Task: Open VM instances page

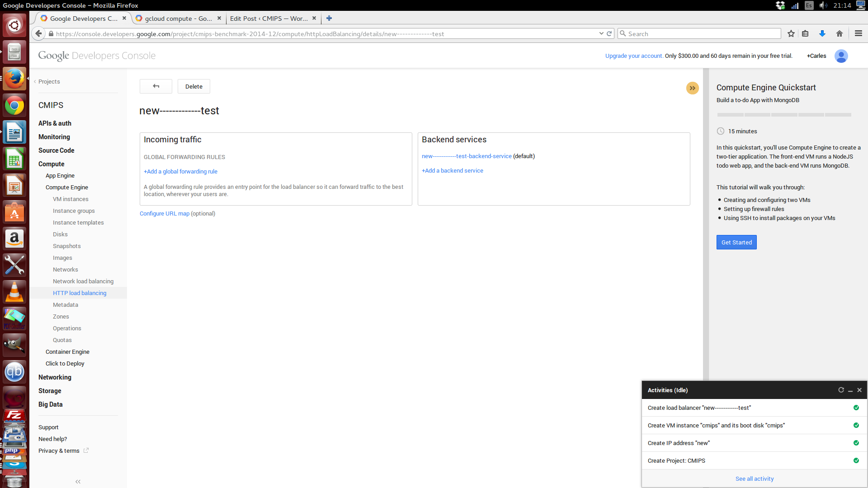Action: [x=71, y=199]
